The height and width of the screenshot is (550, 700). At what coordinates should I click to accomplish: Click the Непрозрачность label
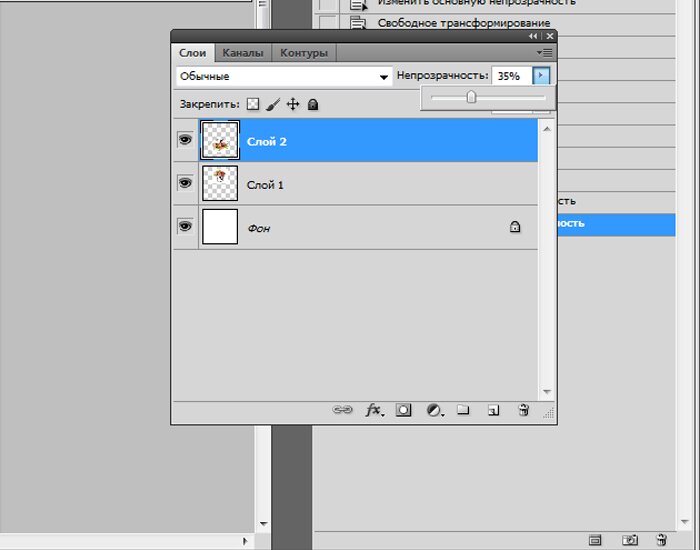pyautogui.click(x=442, y=75)
